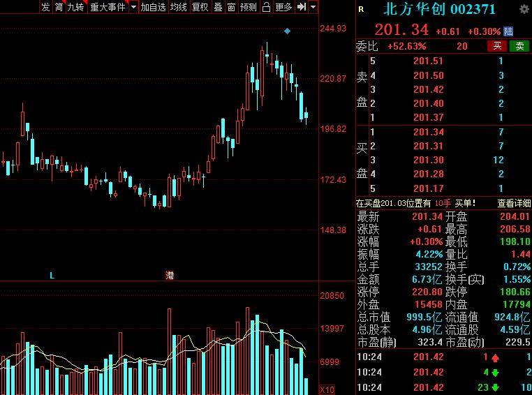The width and height of the screenshot is (532, 395).
Task: Toggle the 均线 moving average lines
Action: tap(179, 7)
